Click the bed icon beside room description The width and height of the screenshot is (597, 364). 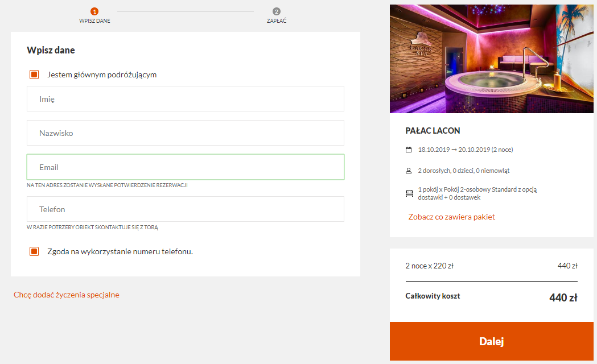pos(409,193)
